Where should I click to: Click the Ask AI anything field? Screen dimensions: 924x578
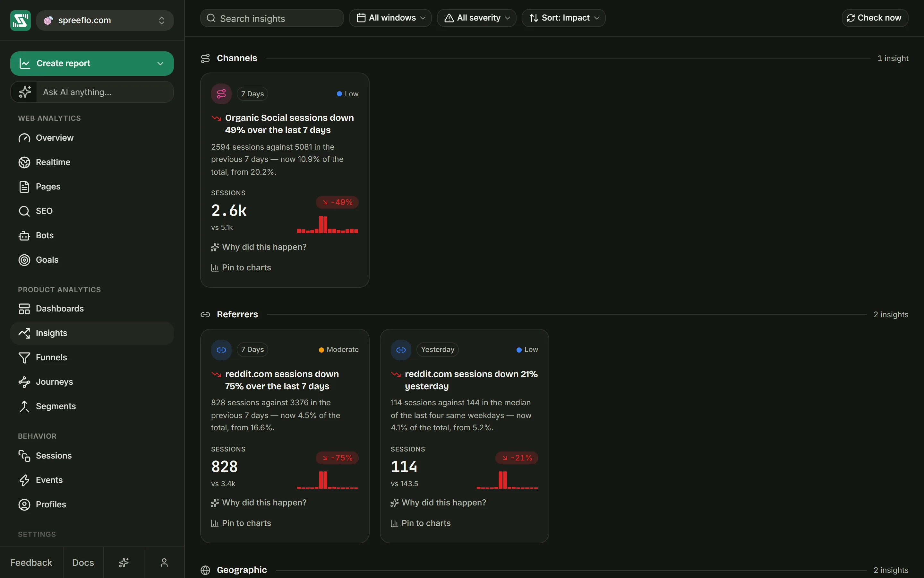point(105,92)
